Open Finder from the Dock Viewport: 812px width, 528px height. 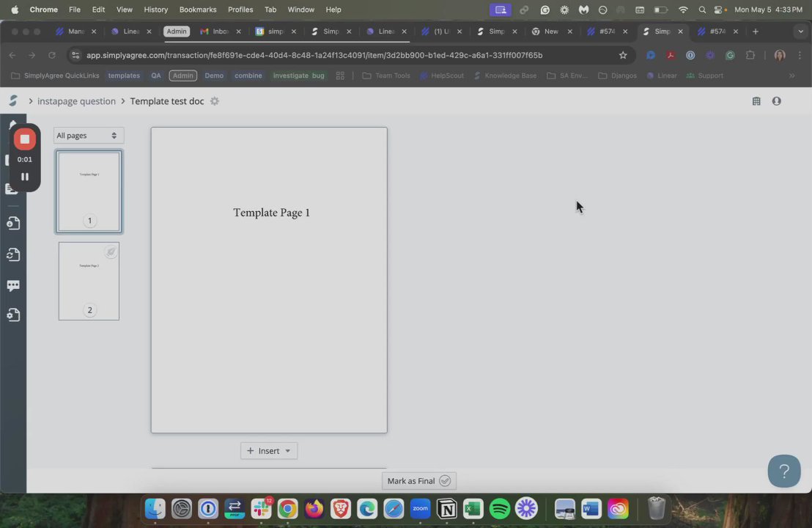(155, 509)
